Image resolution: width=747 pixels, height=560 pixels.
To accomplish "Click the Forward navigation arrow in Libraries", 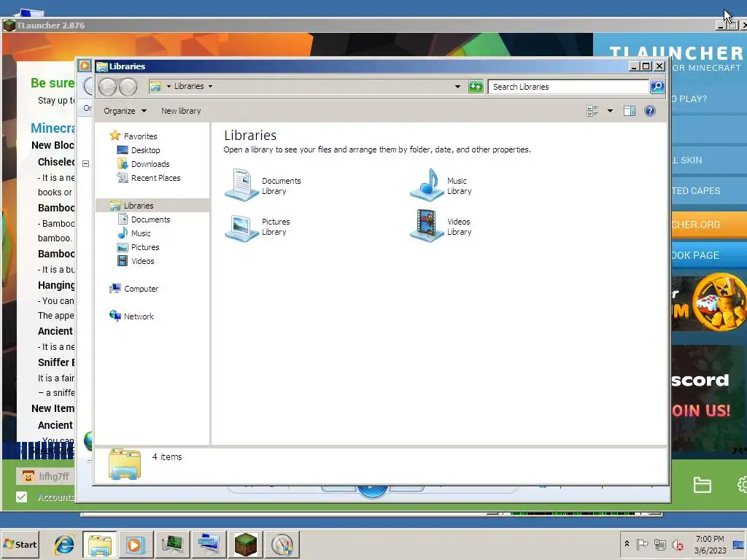I will click(128, 87).
